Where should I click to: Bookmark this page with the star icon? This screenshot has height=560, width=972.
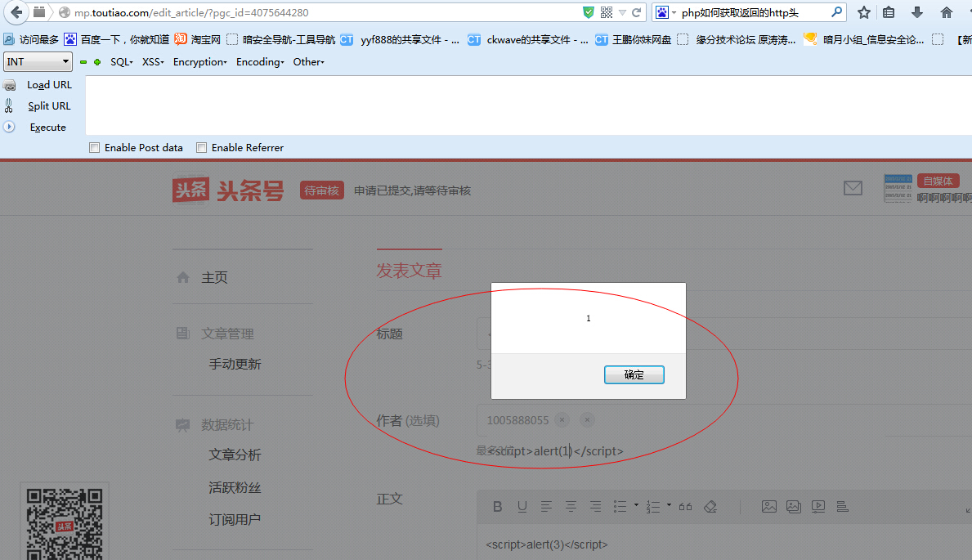[x=863, y=12]
